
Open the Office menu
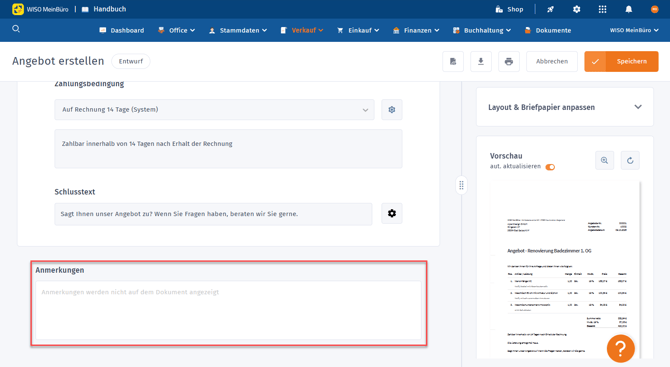[176, 30]
